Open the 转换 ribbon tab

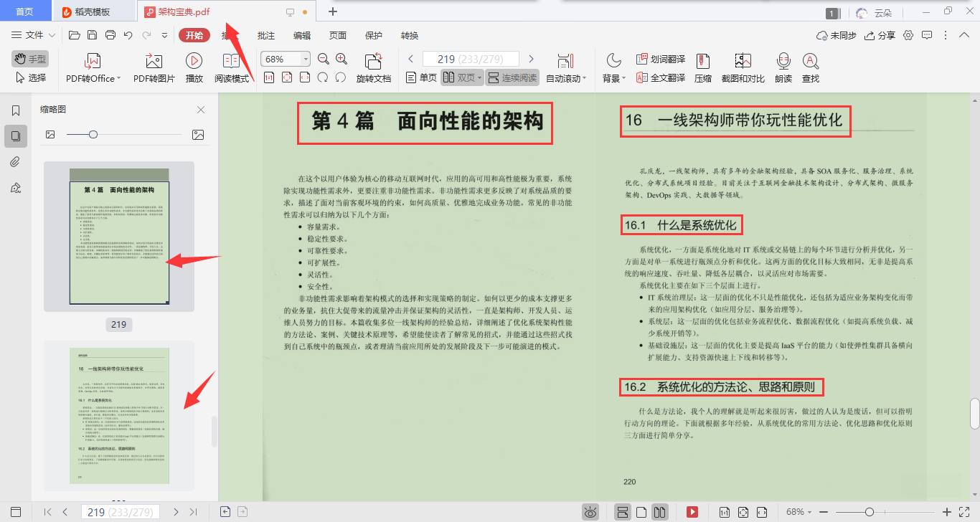point(410,35)
